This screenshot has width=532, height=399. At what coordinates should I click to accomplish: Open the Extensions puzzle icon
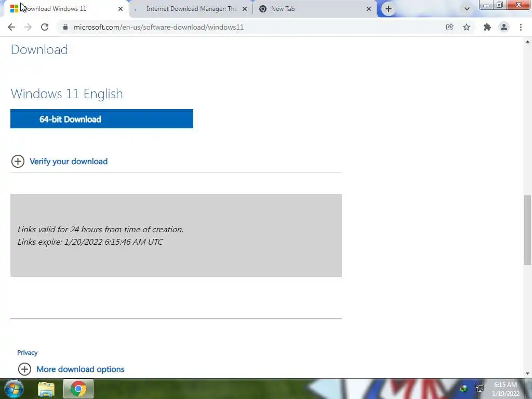[x=487, y=27]
